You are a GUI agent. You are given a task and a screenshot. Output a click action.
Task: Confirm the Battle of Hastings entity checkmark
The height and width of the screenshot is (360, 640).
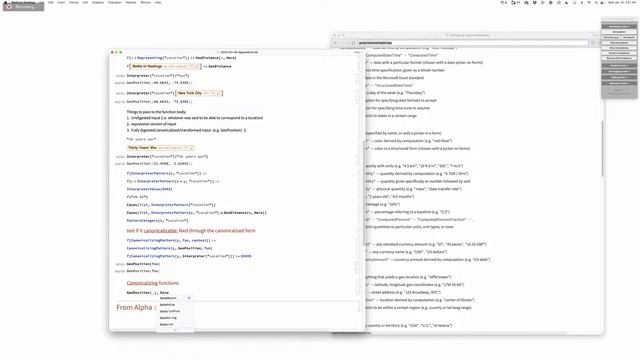(197, 66)
